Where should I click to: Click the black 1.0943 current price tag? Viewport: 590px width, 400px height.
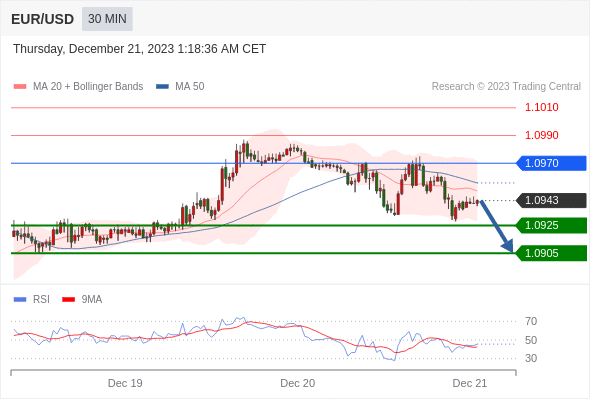tap(551, 200)
